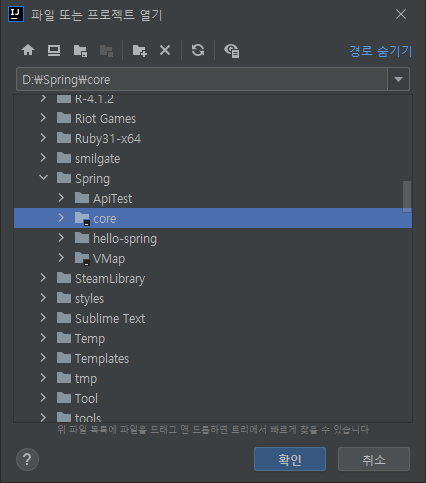426x483 pixels.
Task: Click the Ruby31-x64 folder icon
Action: point(64,138)
